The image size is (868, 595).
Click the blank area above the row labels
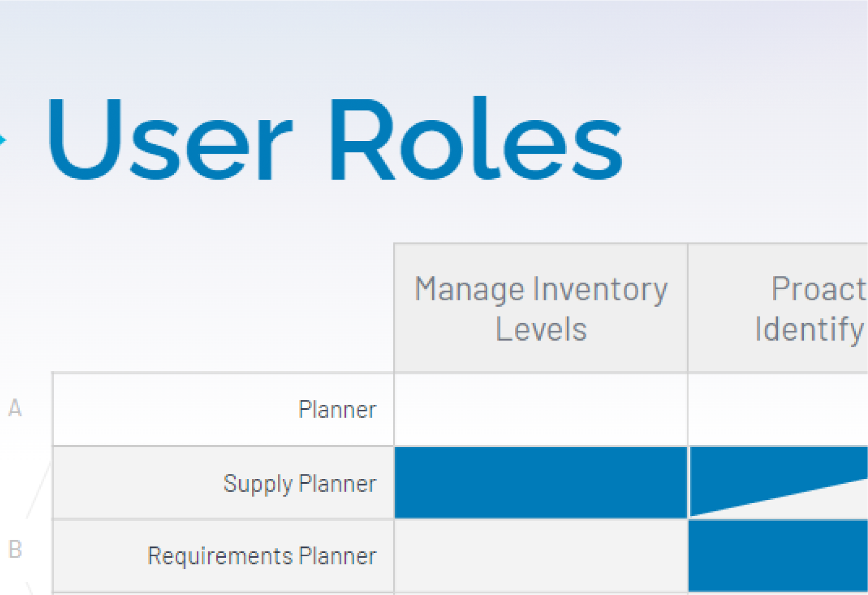(221, 308)
